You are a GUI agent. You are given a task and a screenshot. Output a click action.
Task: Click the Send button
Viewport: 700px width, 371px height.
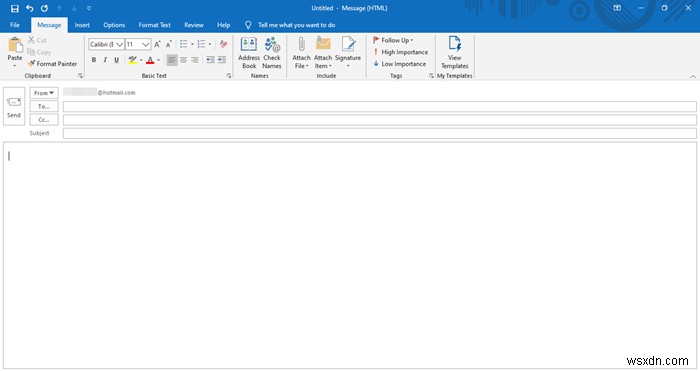click(x=14, y=107)
